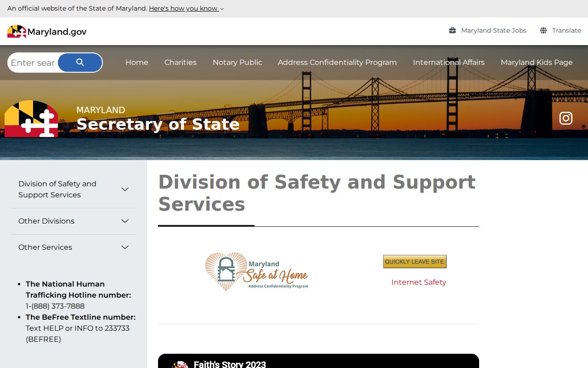Viewport: 588px width, 368px height.
Task: Click Division of Safety and Support Services sidebar label
Action: click(57, 189)
